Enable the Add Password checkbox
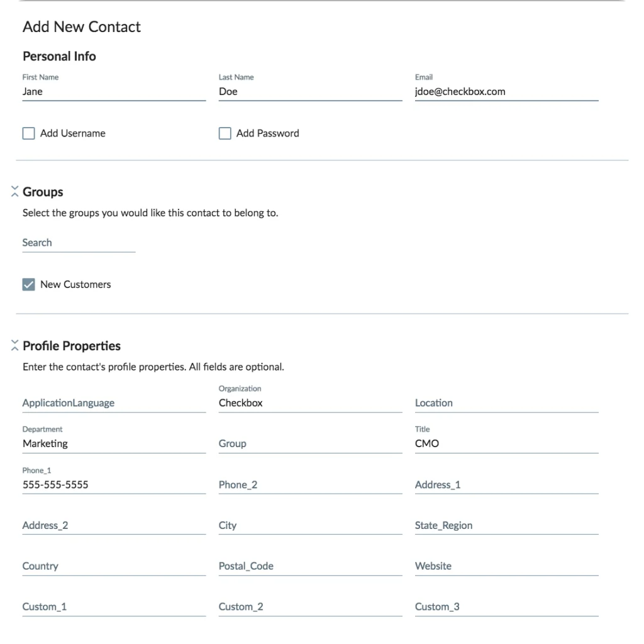The height and width of the screenshot is (644, 644). coord(225,133)
